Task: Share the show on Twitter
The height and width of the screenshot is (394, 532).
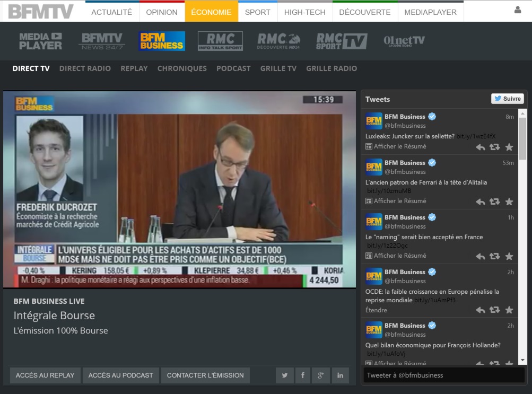Action: [285, 375]
